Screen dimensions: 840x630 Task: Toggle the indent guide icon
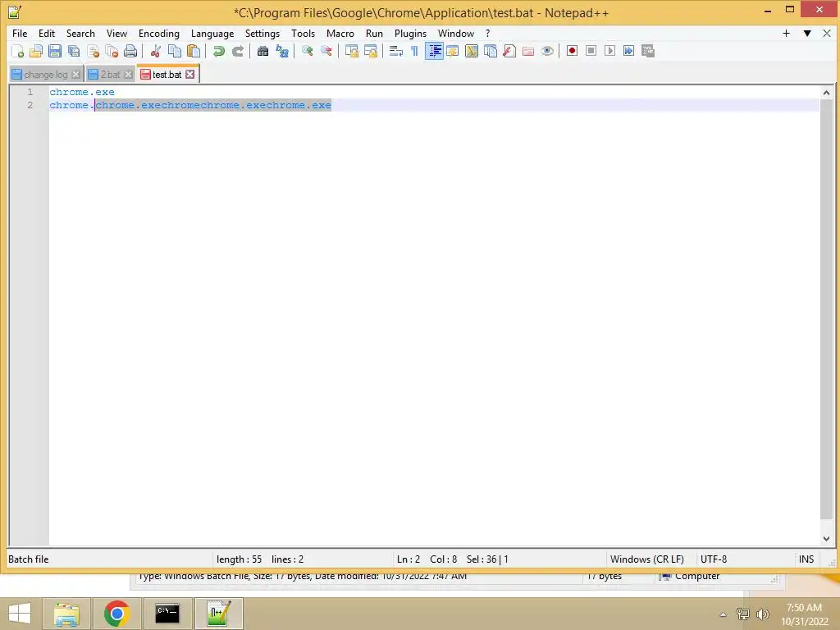coord(434,51)
